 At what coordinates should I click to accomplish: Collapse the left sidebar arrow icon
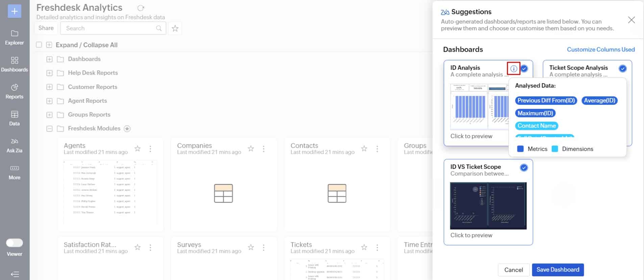pyautogui.click(x=15, y=274)
